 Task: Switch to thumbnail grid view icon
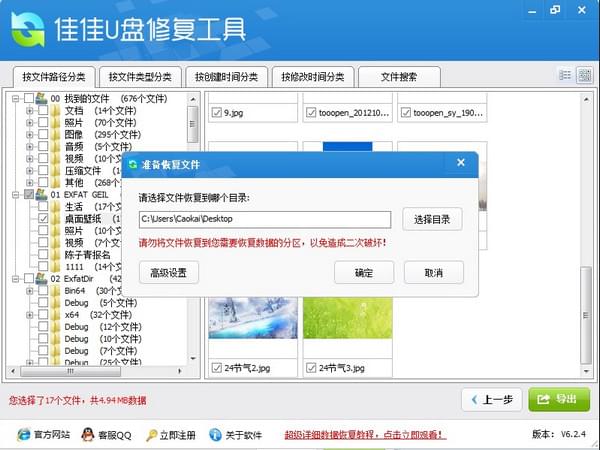(584, 76)
